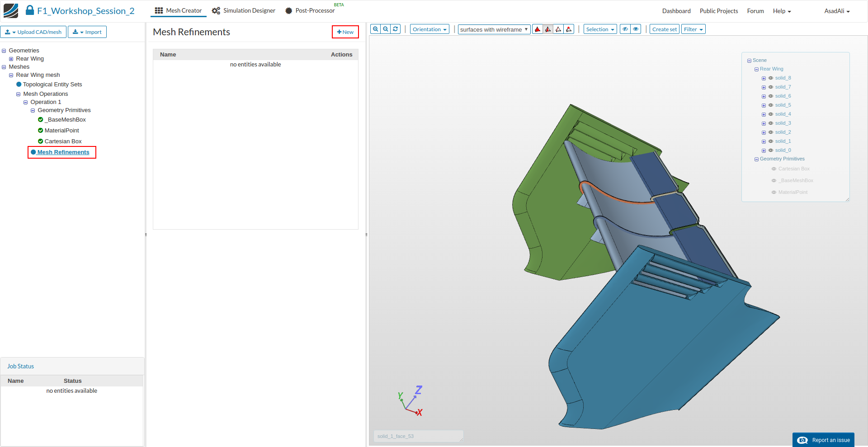Expand the Rear Wing geometry node
868x447 pixels.
click(x=11, y=59)
